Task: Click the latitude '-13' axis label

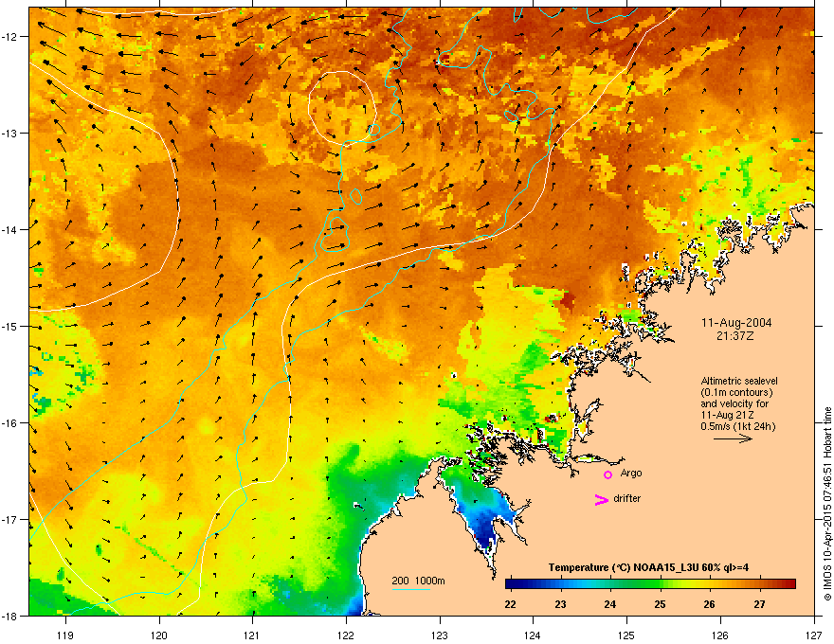Action: (10, 133)
